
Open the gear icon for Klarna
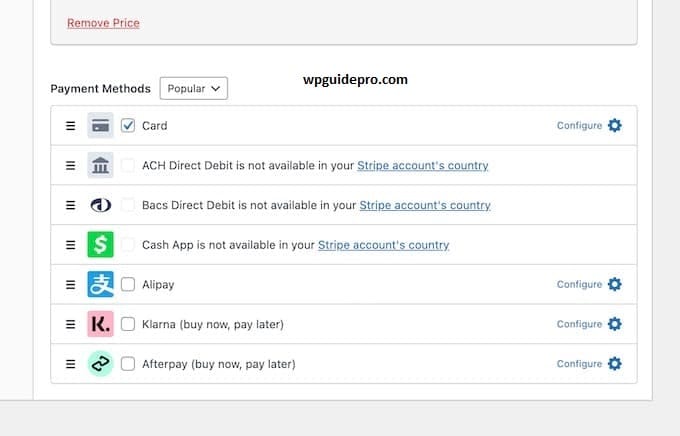(615, 324)
